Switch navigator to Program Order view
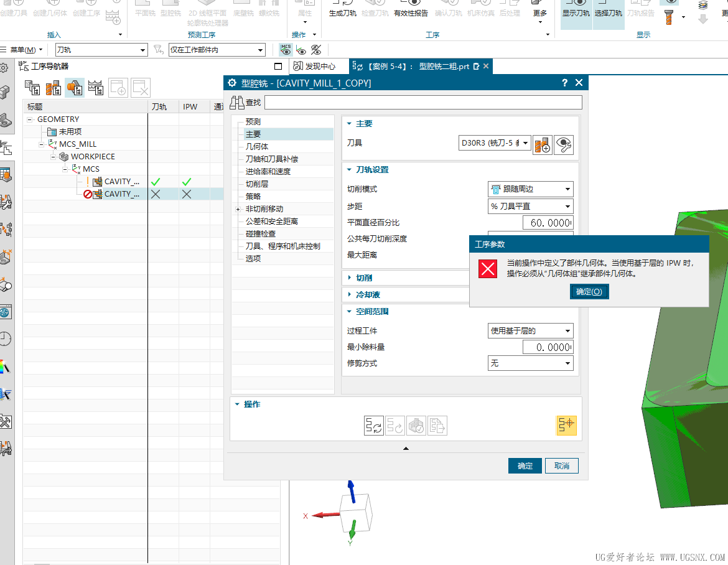This screenshot has width=728, height=565. coord(32,87)
